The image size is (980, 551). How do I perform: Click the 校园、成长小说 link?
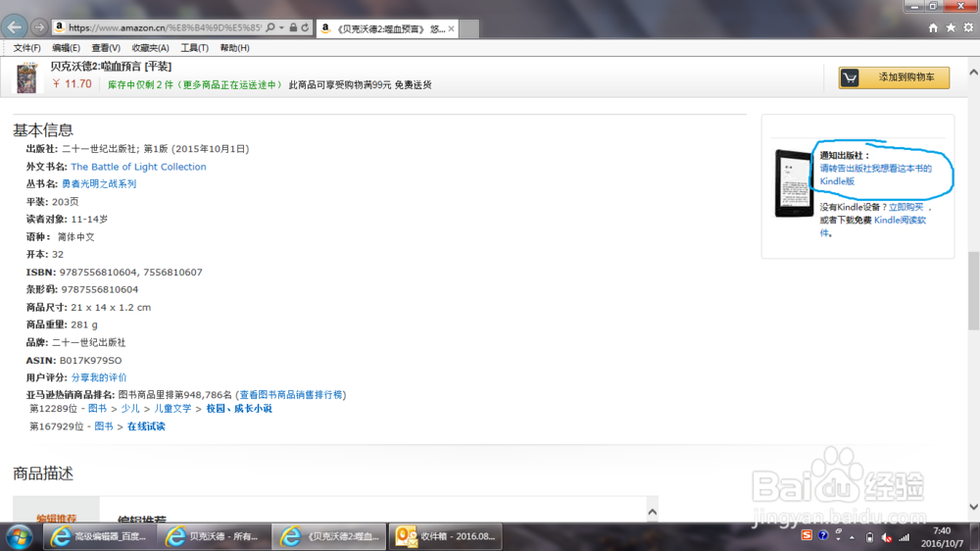coord(239,409)
